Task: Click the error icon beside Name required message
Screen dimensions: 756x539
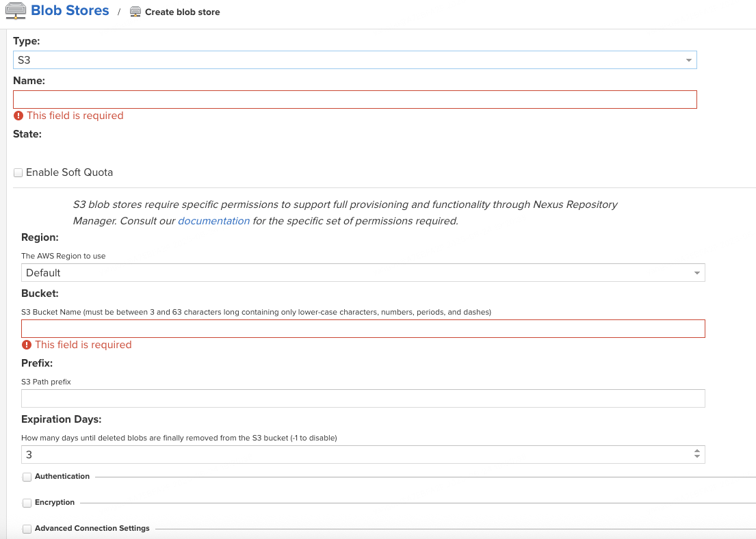Action: coord(19,115)
